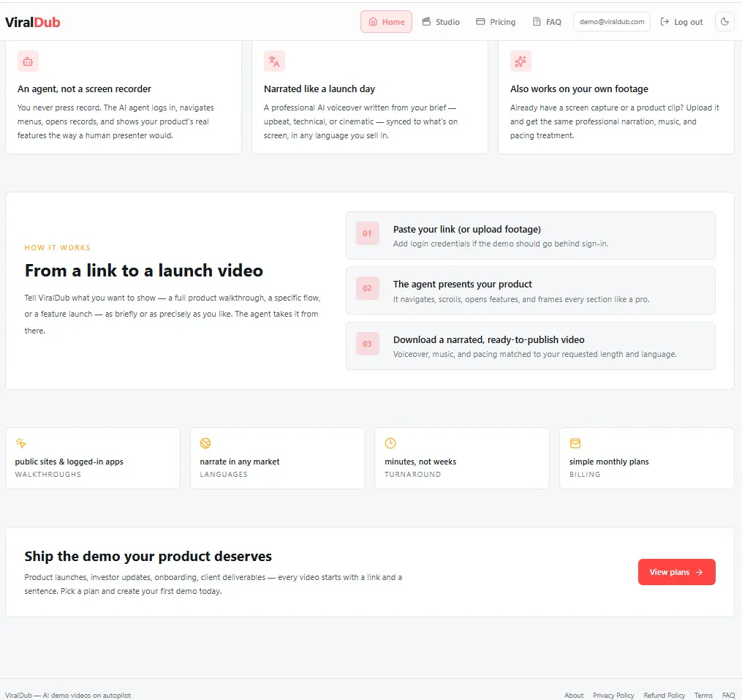Screen dimensions: 742x700
Task: Open the Privacy Policy footer link
Action: (x=613, y=696)
